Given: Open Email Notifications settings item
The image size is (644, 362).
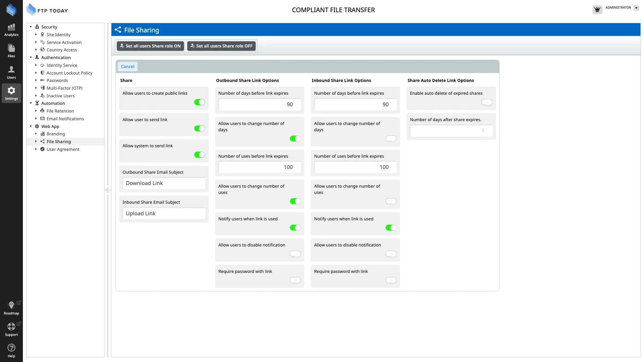Looking at the screenshot, I should [x=65, y=119].
